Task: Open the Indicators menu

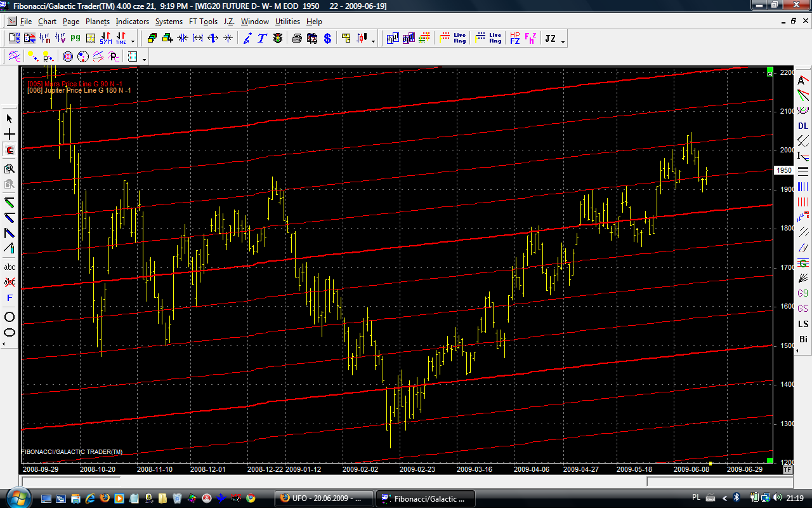Action: [132, 22]
